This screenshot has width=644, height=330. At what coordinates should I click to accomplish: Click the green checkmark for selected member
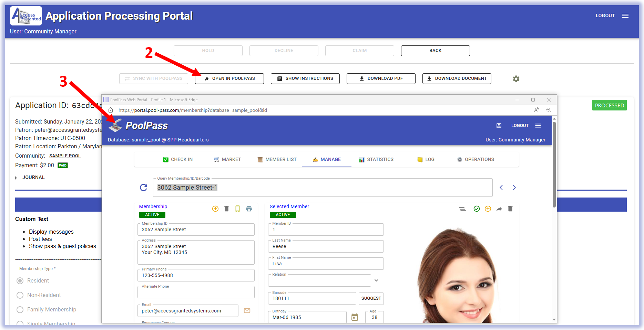point(477,209)
